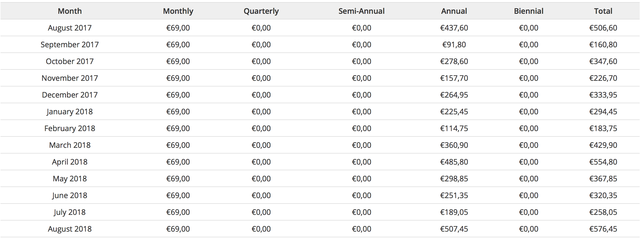Viewport: 644px width, 240px height.
Task: Click April 2018 total €554,80
Action: pyautogui.click(x=603, y=162)
